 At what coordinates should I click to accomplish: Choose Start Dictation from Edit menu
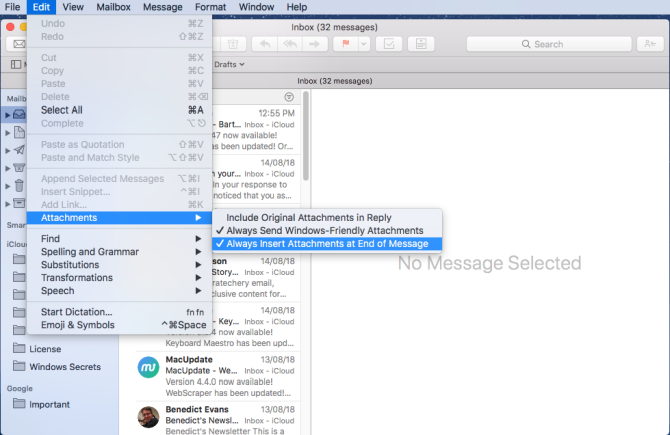pos(119,312)
